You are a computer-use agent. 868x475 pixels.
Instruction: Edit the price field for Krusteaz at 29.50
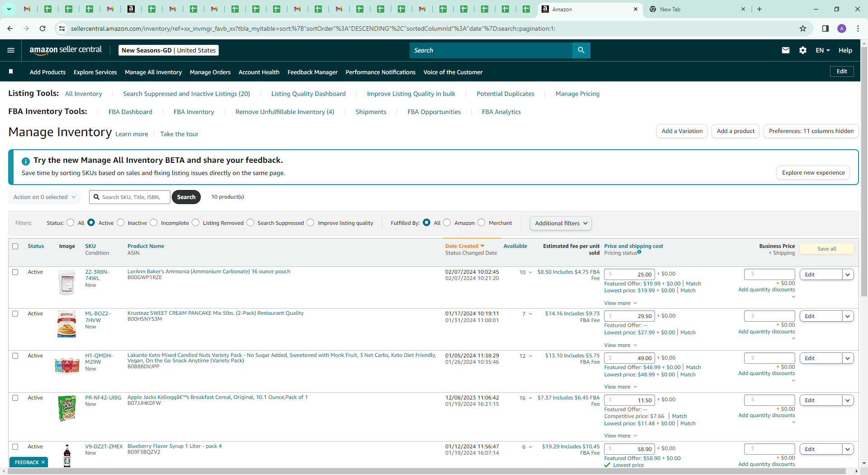629,316
